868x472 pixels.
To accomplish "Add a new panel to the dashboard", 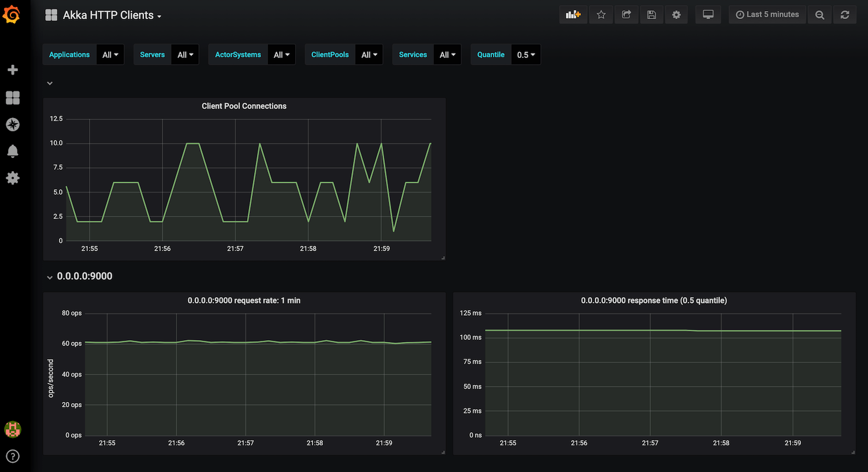I will (x=573, y=14).
